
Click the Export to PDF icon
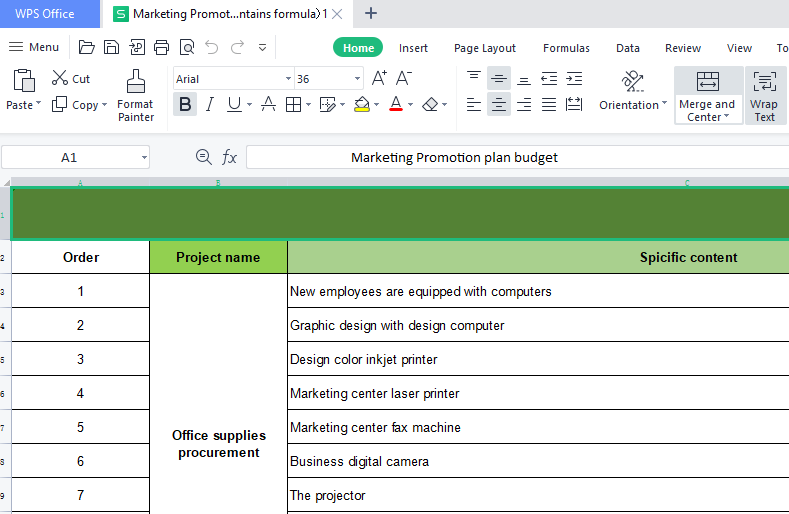[x=137, y=47]
